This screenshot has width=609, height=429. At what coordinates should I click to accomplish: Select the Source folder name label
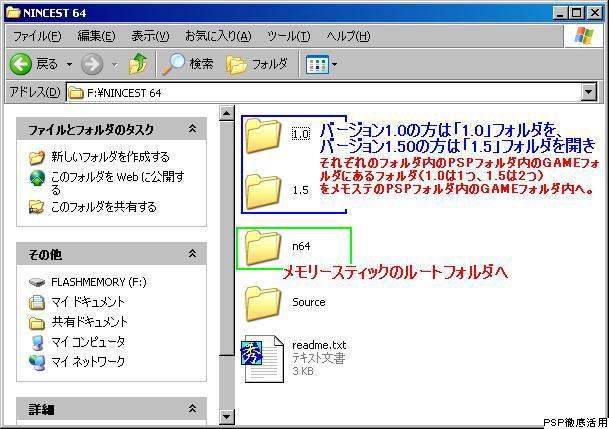point(309,302)
